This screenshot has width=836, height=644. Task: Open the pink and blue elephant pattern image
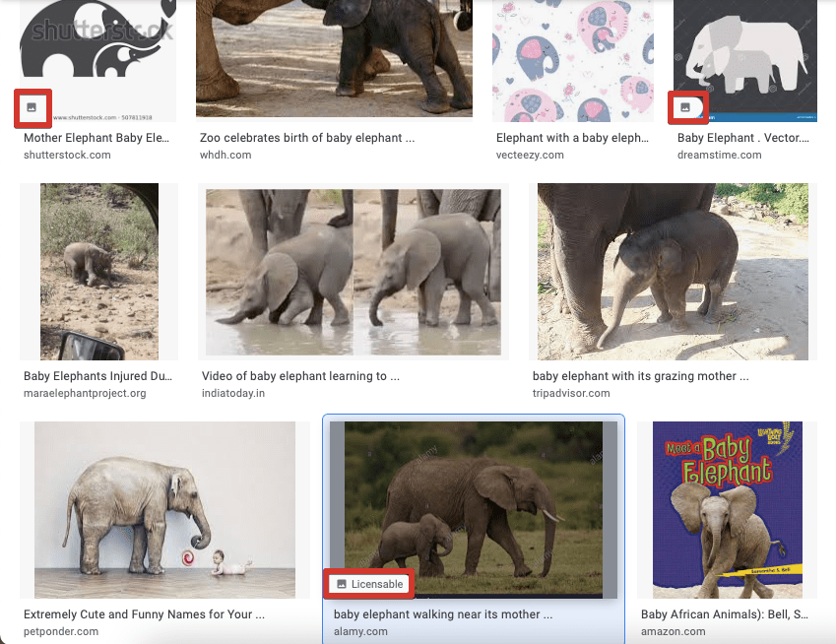[x=573, y=61]
